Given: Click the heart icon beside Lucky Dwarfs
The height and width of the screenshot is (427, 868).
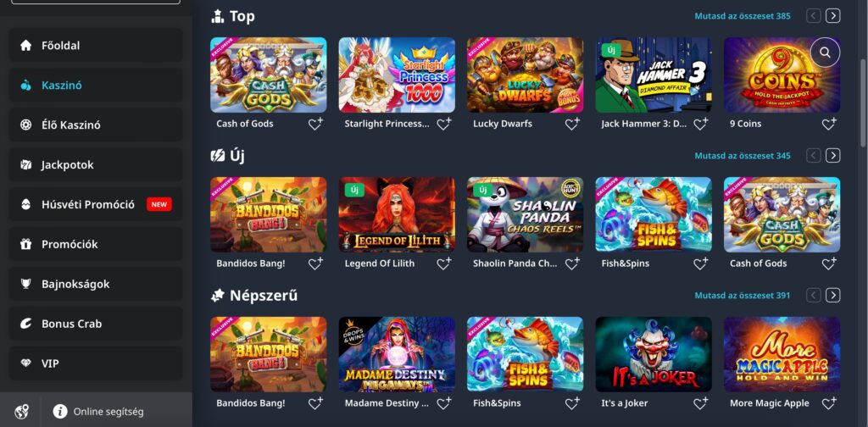Looking at the screenshot, I should 572,124.
